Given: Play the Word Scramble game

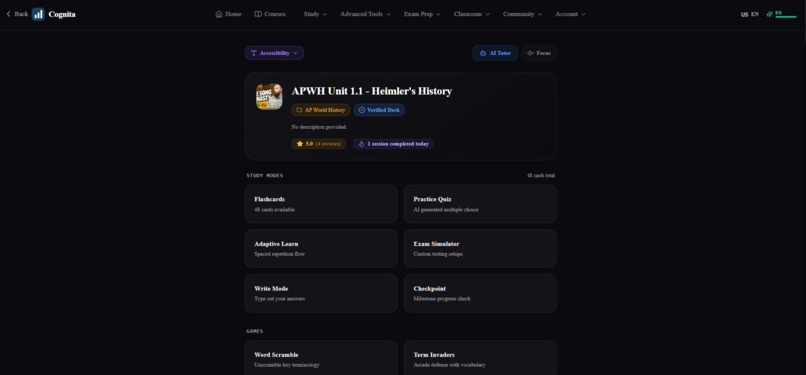Looking at the screenshot, I should 321,358.
